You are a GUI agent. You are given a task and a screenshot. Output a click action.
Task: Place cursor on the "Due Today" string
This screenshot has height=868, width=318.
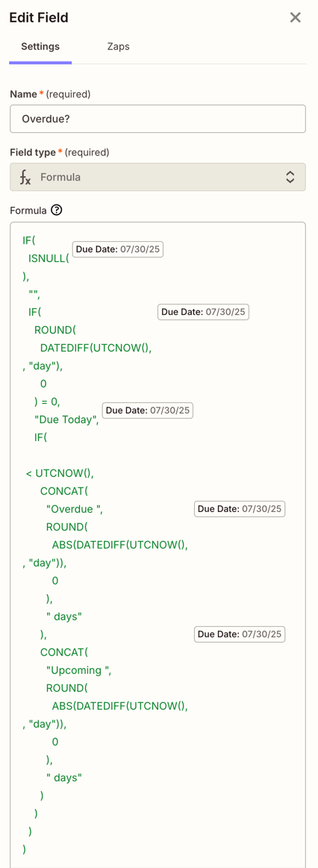click(x=67, y=419)
